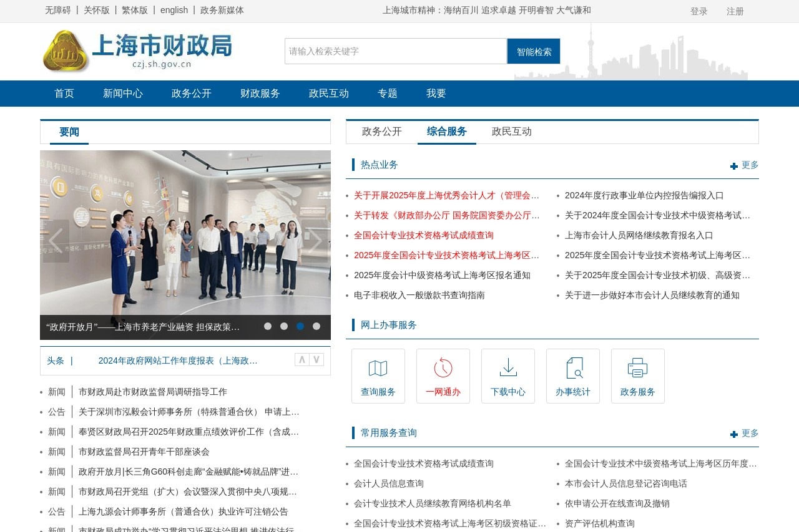Screen dimensions: 799x532
Task: Click the carousel next arrow
Action: [316, 240]
